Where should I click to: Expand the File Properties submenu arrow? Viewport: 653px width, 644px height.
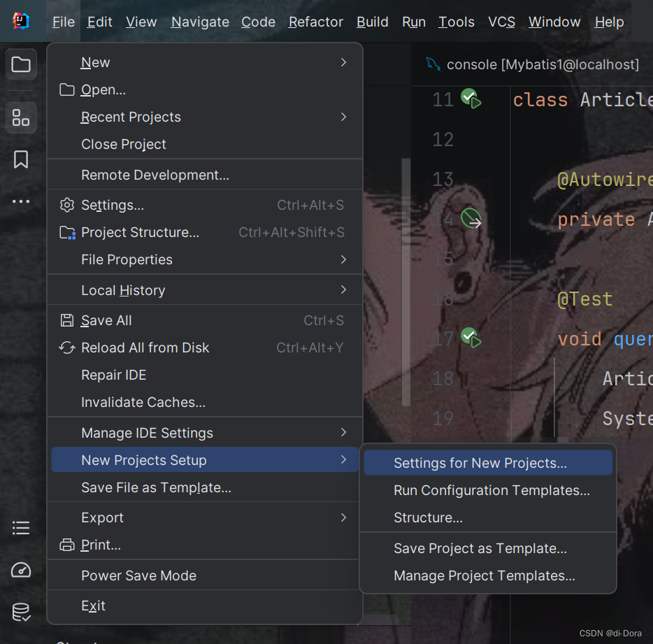point(343,259)
